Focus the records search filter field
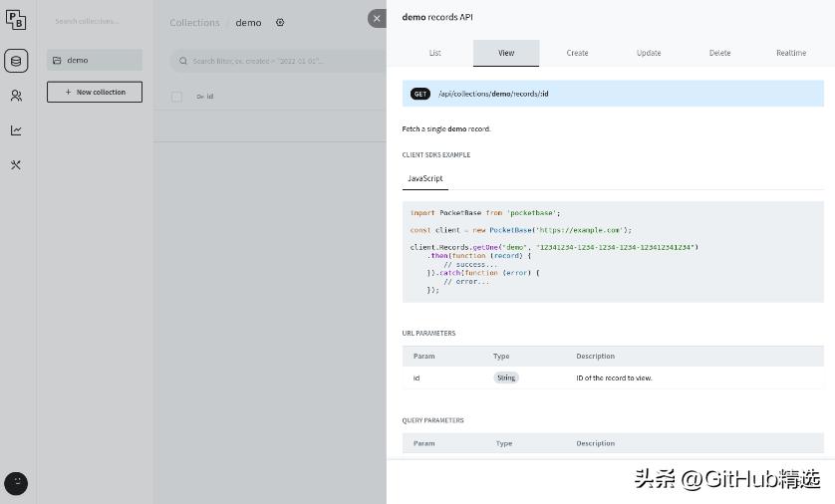Viewport: 835px width, 504px height. point(278,61)
